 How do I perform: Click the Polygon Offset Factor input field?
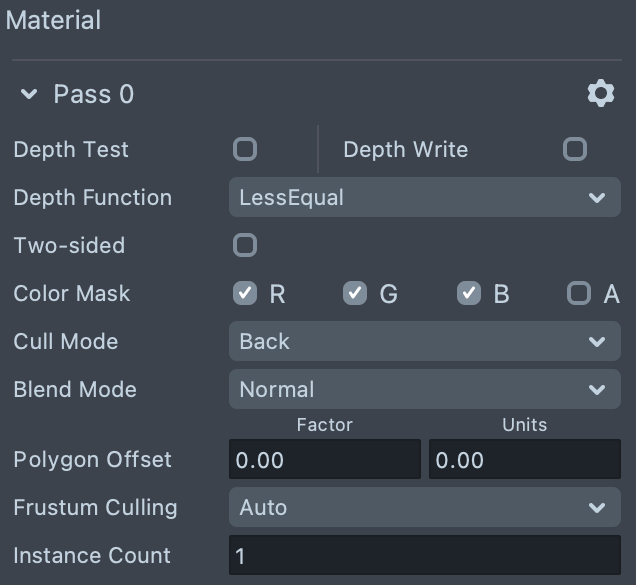point(324,460)
